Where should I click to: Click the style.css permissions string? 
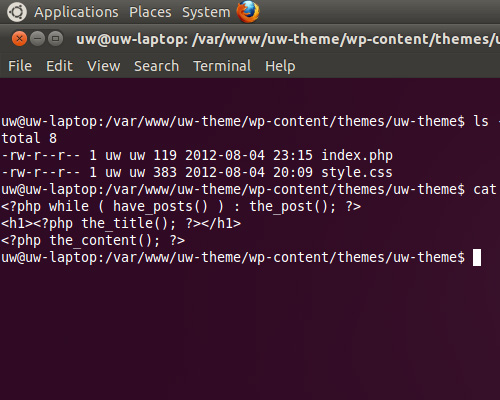[41, 172]
